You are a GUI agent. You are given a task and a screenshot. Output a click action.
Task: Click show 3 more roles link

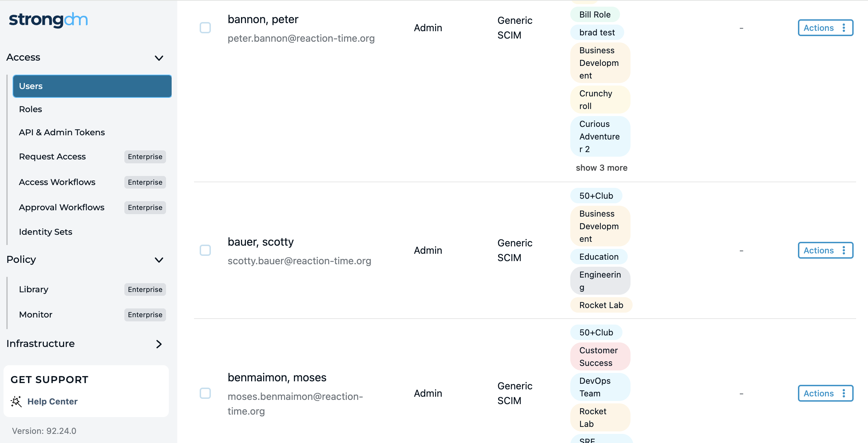(601, 168)
